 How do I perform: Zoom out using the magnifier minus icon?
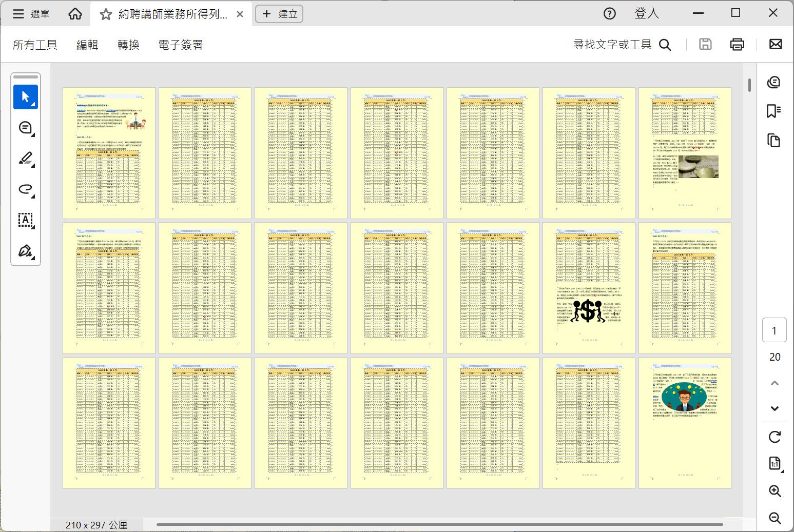774,518
